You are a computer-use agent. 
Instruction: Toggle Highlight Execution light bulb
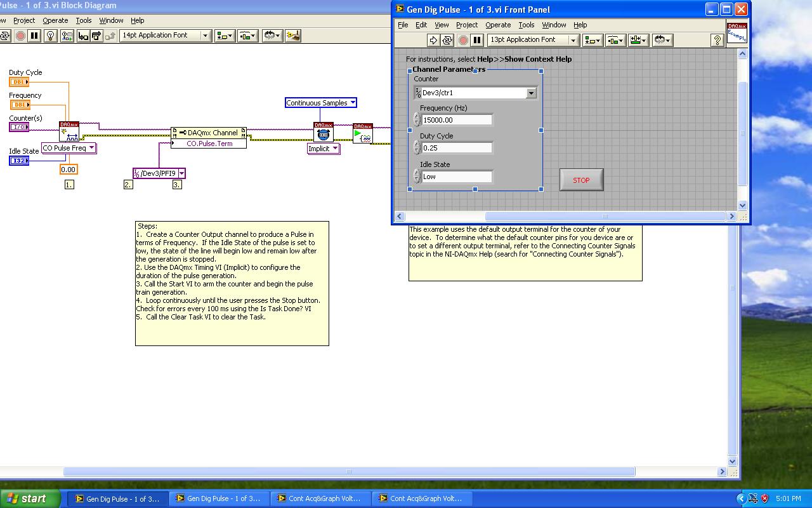point(51,36)
